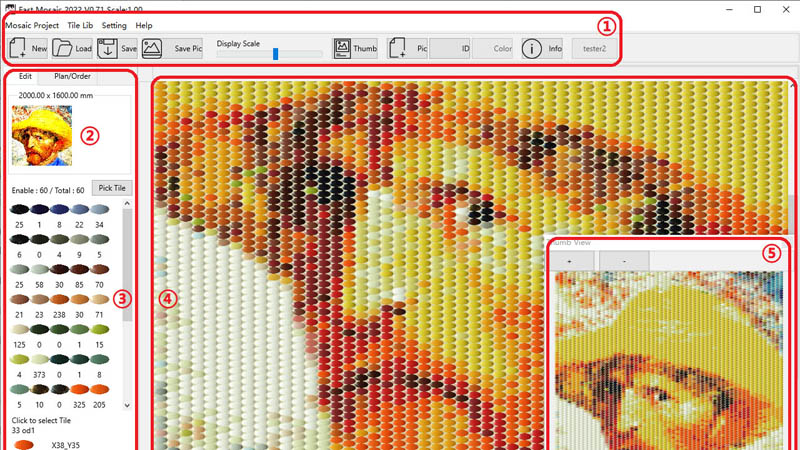Add a picture with Pic button
Viewport: 800px width, 450px height.
pos(407,48)
